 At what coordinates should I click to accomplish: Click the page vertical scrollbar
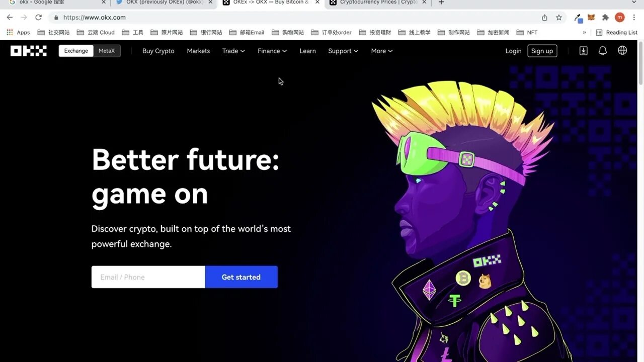(640, 201)
